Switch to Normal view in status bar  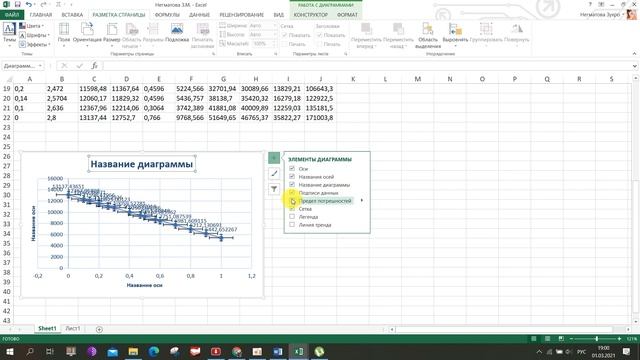point(533,339)
